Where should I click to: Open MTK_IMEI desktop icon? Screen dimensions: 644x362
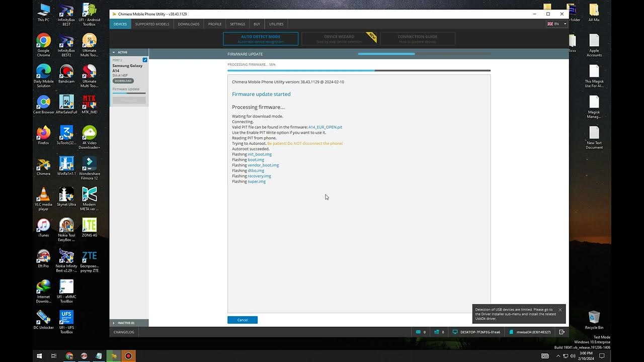point(89,105)
